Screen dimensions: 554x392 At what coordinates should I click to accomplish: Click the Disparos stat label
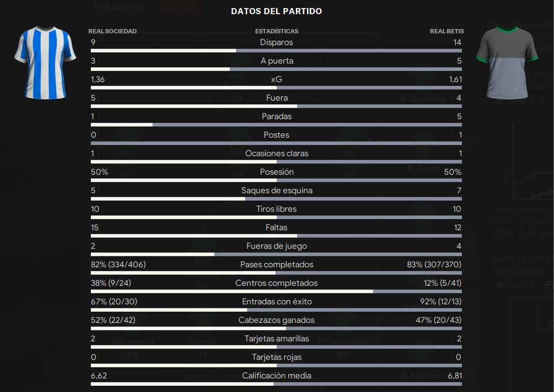276,43
